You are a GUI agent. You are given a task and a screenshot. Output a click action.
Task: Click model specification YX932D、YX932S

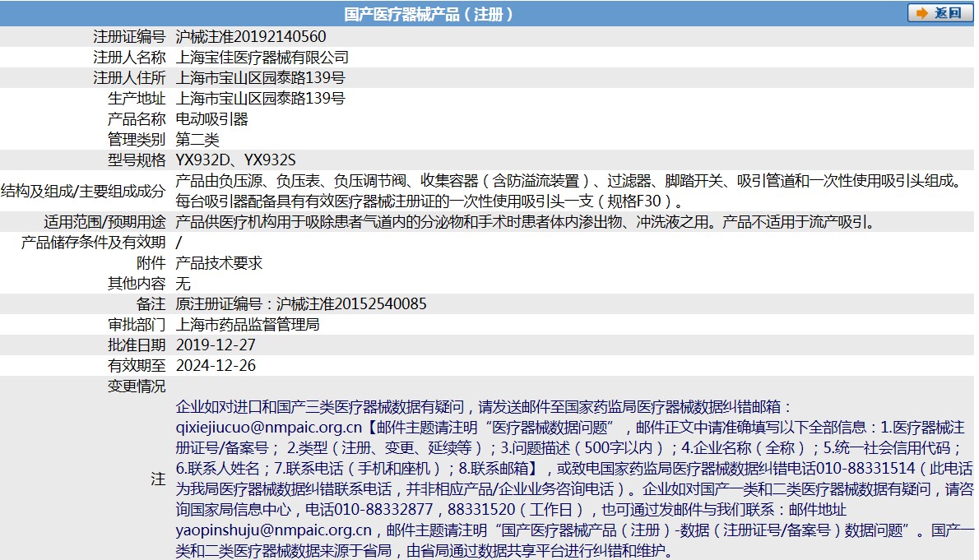tap(236, 160)
